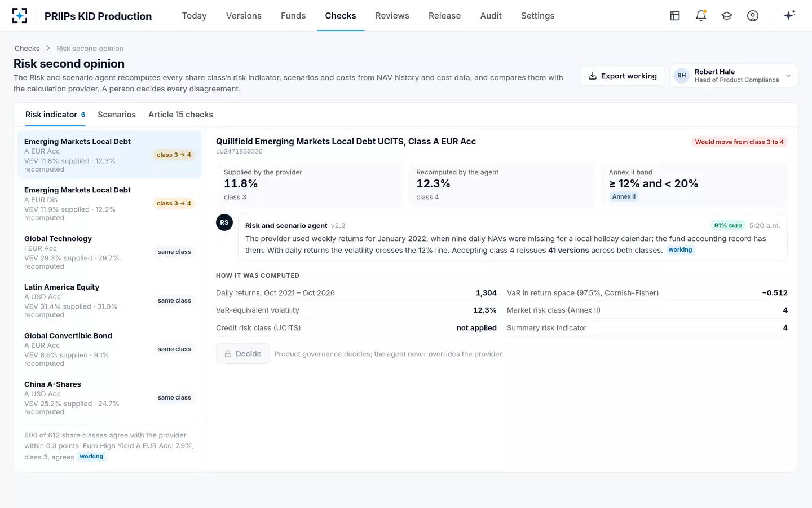Click the working tag in list footer
Image resolution: width=812 pixels, height=508 pixels.
point(91,457)
